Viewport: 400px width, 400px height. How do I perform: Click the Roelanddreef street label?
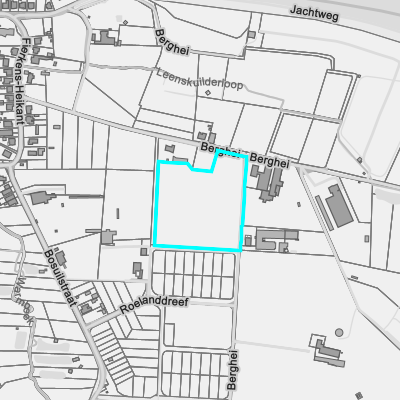(154, 305)
